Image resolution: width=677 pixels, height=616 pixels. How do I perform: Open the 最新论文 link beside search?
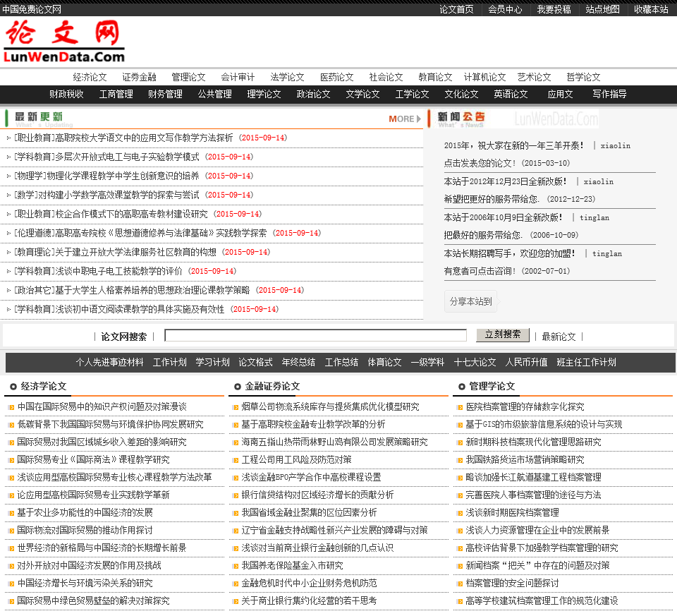[x=559, y=337]
